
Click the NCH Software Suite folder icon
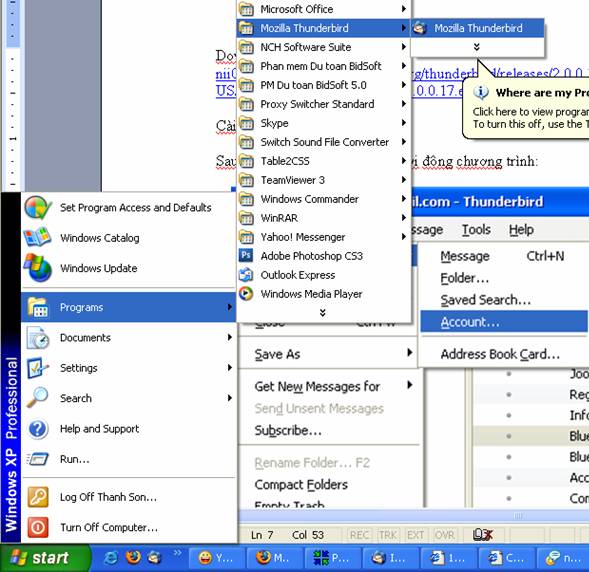[246, 47]
